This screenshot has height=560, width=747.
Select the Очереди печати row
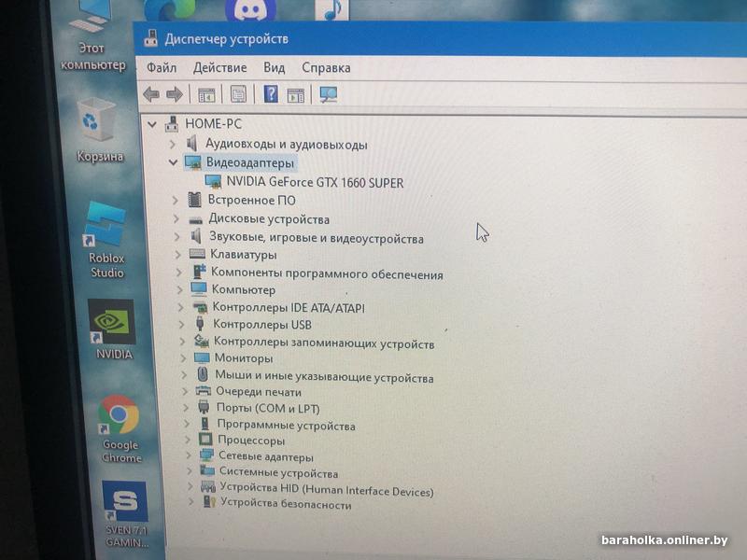coord(259,392)
